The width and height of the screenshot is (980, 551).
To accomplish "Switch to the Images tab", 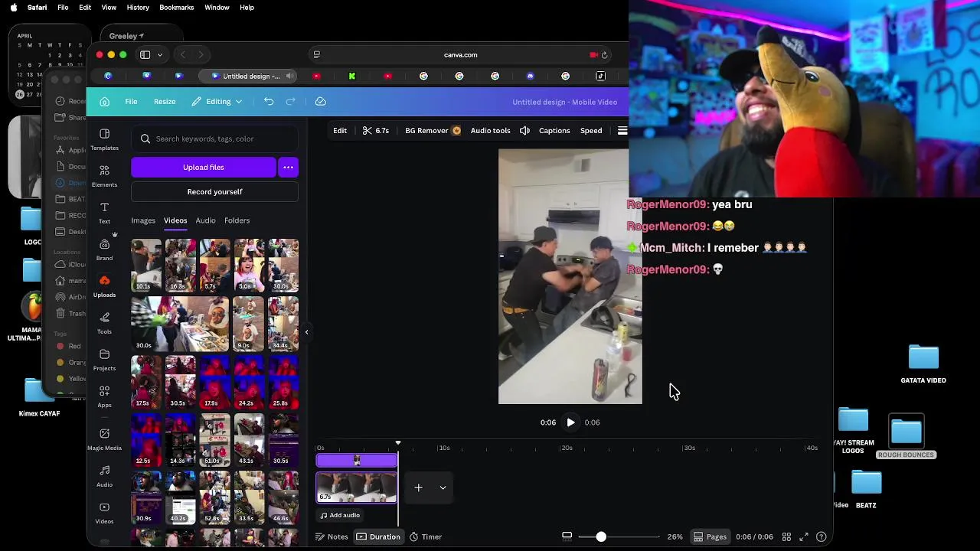I will pos(143,220).
